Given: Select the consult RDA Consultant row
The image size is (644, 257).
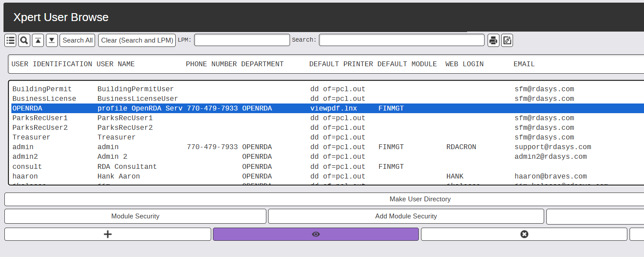Looking at the screenshot, I should (x=328, y=167).
